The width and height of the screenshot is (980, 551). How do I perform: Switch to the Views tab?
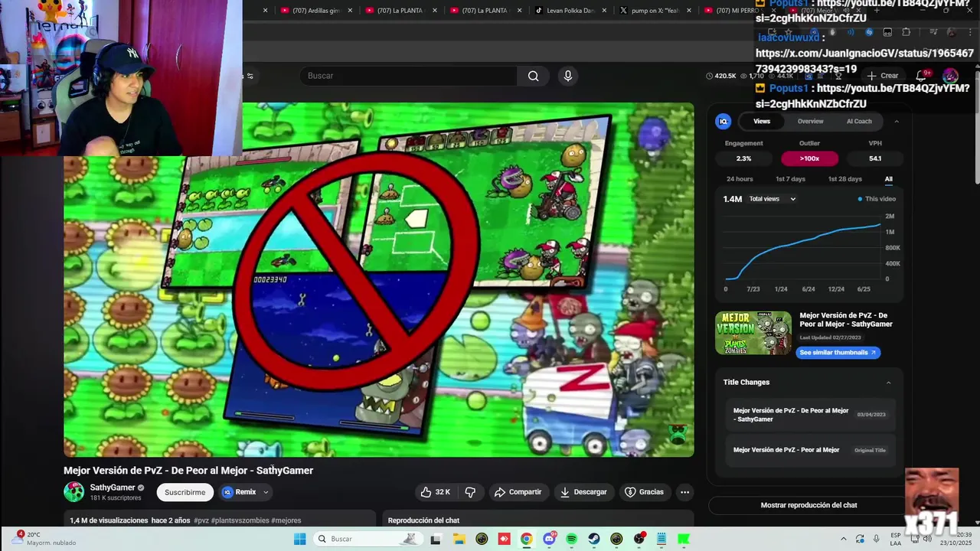(762, 121)
